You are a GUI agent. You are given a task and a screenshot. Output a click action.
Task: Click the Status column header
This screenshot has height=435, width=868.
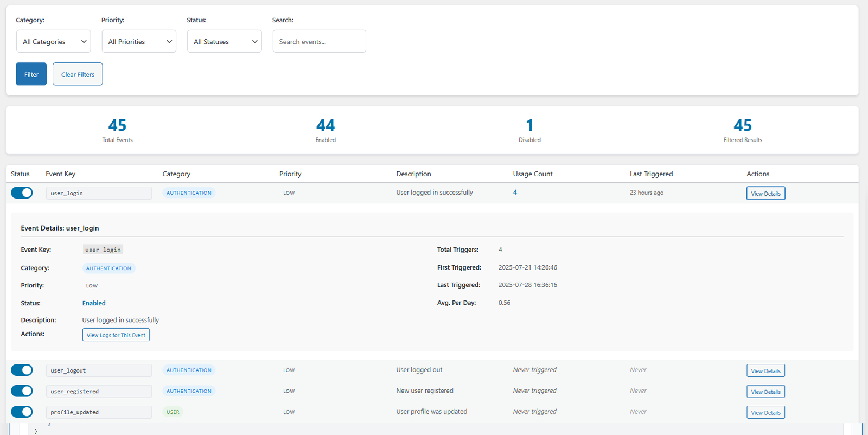coord(20,174)
